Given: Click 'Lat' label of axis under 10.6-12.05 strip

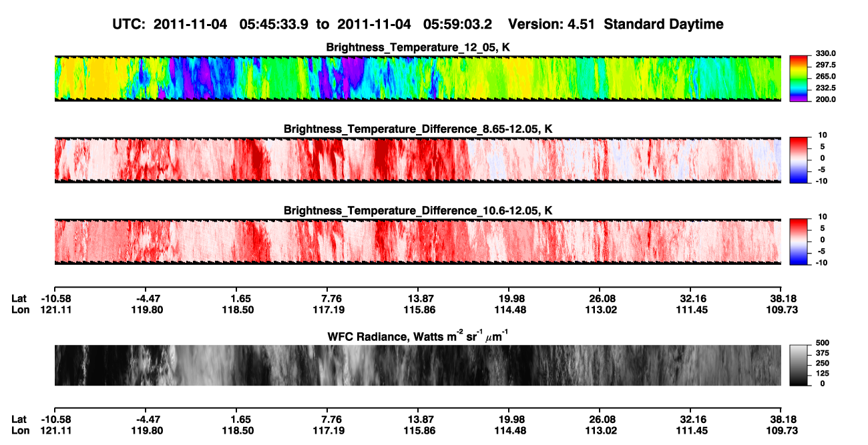Looking at the screenshot, I should point(19,298).
